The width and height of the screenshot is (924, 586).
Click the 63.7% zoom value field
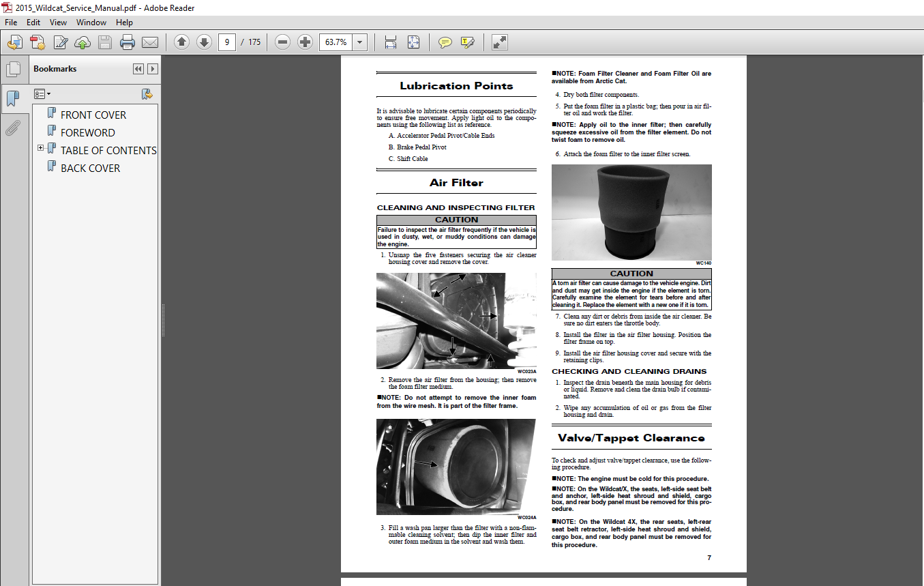pos(336,42)
